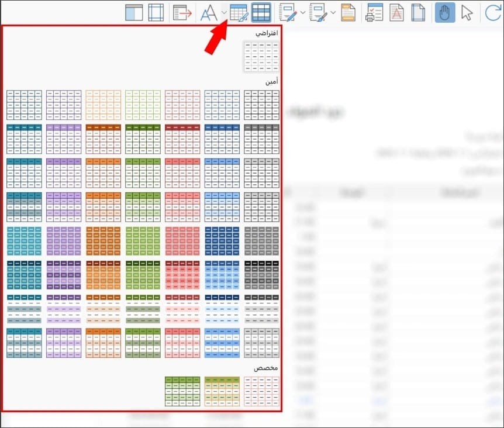This screenshot has height=428, width=504.
Task: Click the refresh circular arrow icon
Action: click(493, 13)
